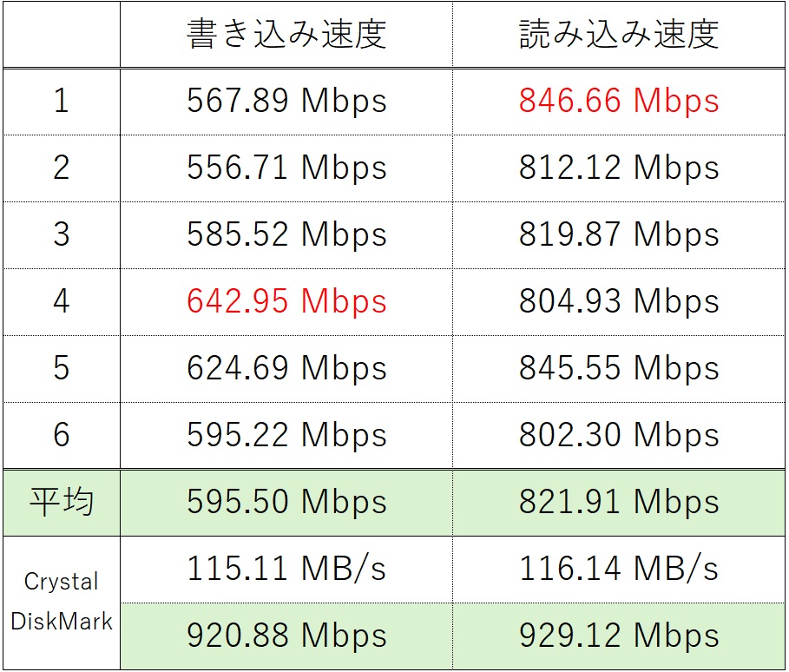Click the 読み込み速度 column header
Viewport: 789px width, 672px height.
coord(619,34)
